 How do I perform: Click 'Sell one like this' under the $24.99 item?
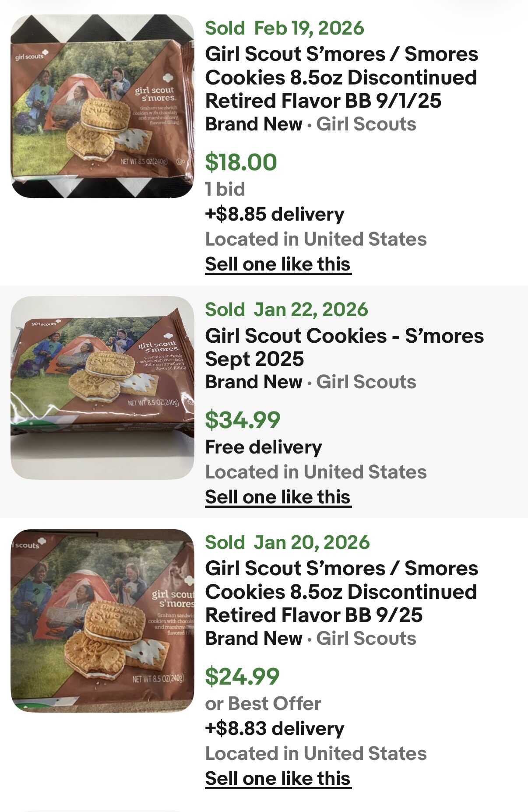[278, 779]
